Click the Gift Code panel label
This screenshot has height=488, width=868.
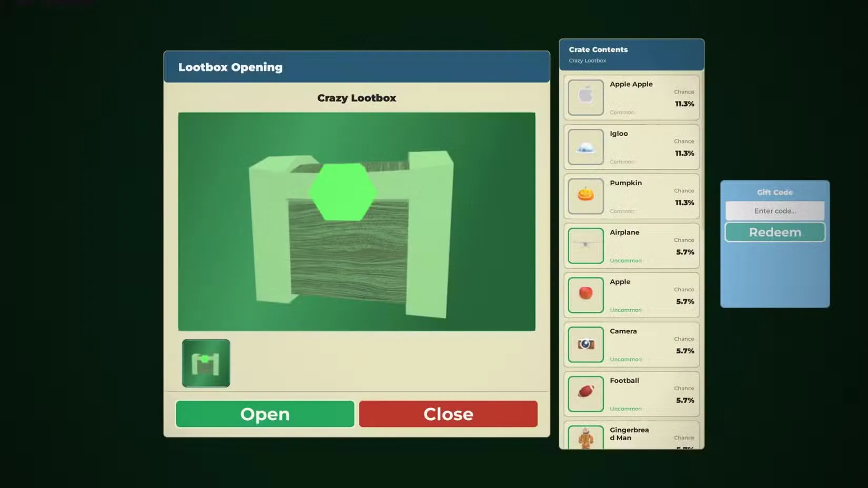point(775,192)
